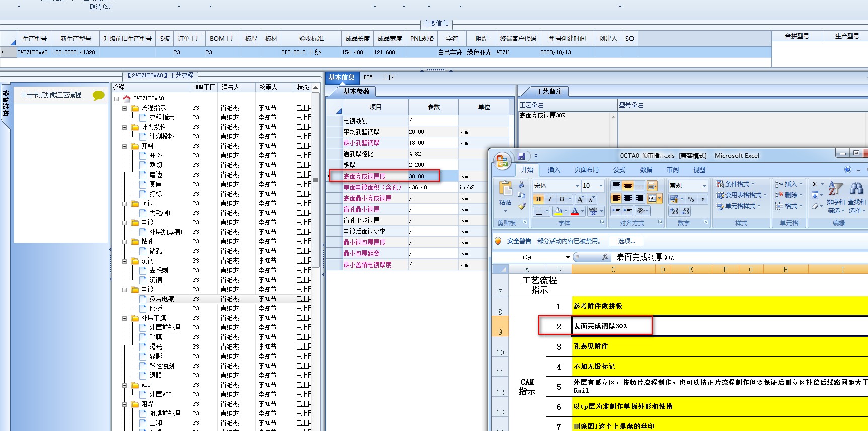Apply percent style number format
Screen dimensions: 868x431
point(691,199)
